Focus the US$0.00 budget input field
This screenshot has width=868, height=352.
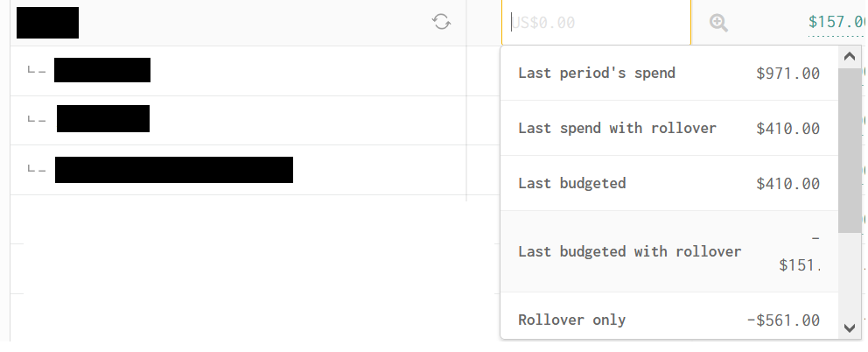[596, 22]
